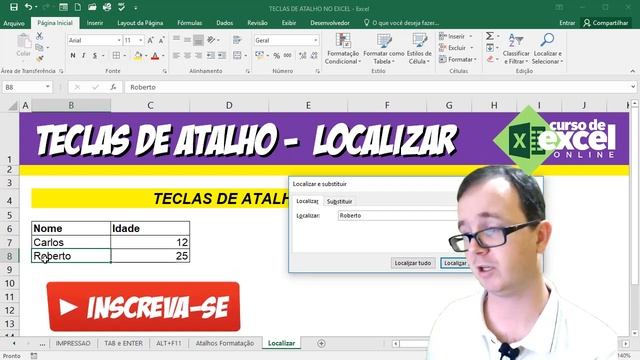Click the Decrease Indent icon
Viewport: 640px width, 360px height.
click(x=211, y=56)
